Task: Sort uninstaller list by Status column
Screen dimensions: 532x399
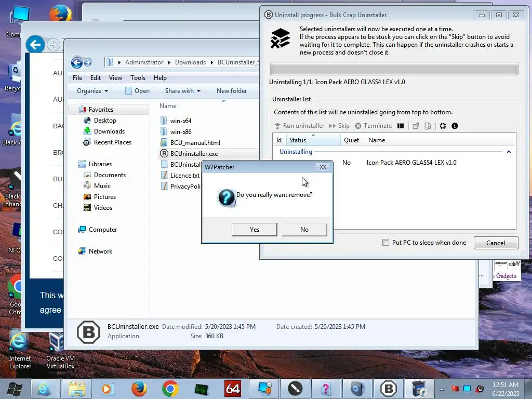Action: coord(313,140)
